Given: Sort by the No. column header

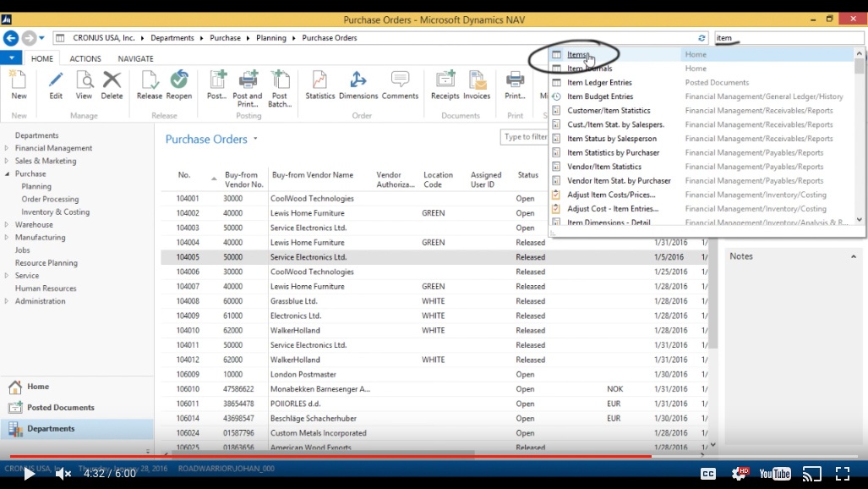Looking at the screenshot, I should pyautogui.click(x=184, y=174).
